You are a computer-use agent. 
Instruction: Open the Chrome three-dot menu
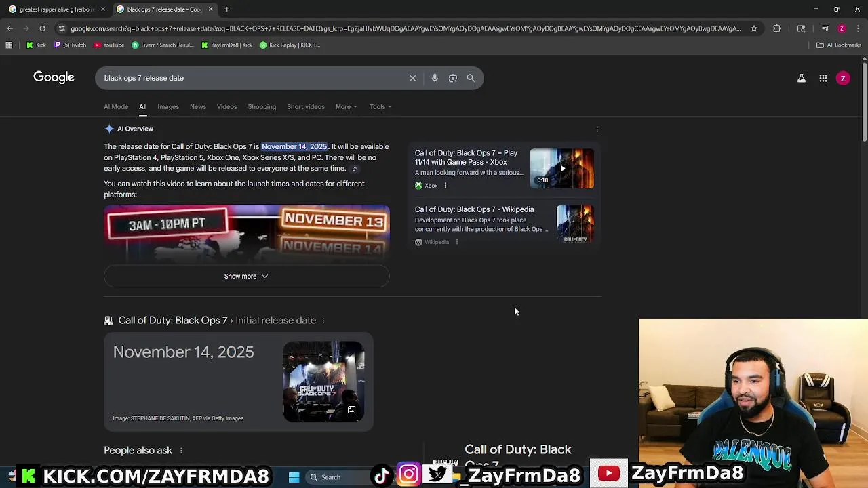pos(859,28)
